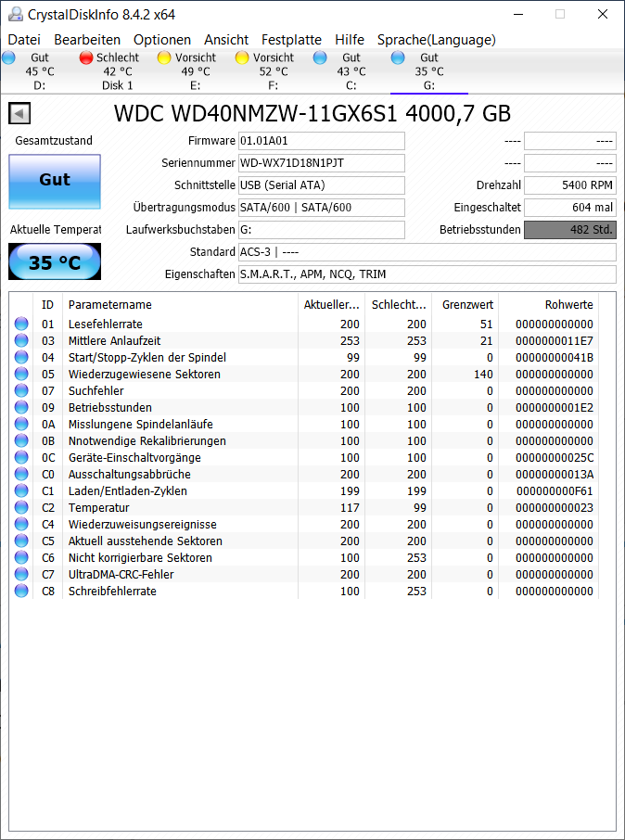Click status icon for Nnotwendige Rekalibrierungen

click(21, 440)
